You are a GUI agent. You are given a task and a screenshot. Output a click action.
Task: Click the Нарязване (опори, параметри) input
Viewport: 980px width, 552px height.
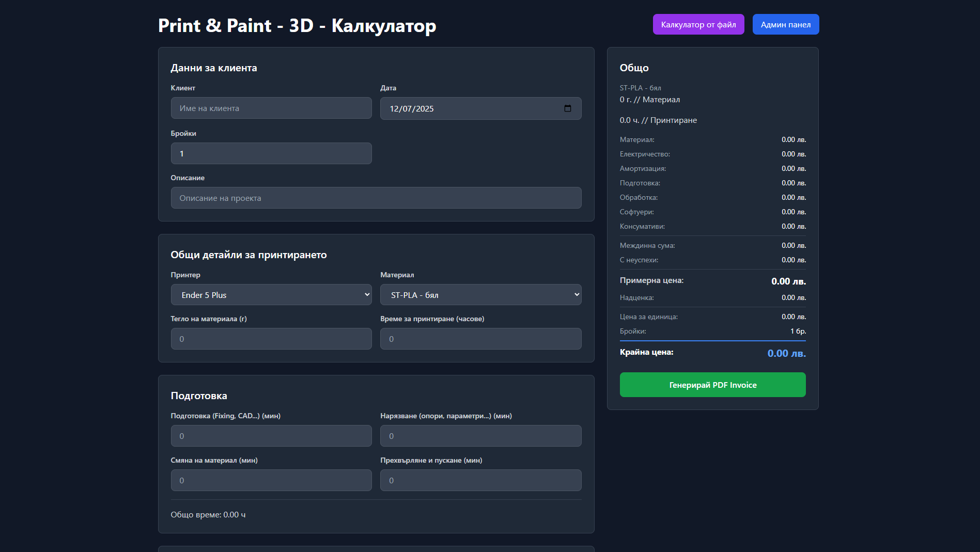click(480, 435)
